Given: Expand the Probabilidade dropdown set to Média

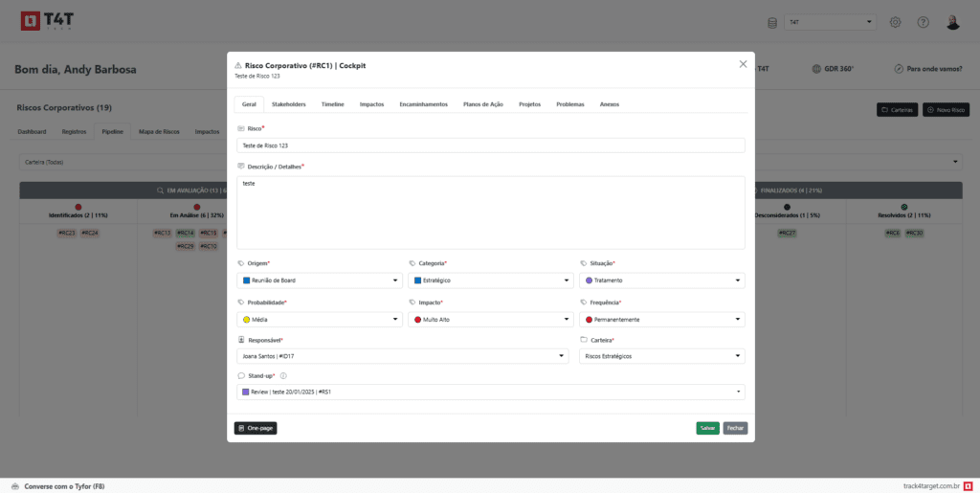Looking at the screenshot, I should [x=319, y=319].
